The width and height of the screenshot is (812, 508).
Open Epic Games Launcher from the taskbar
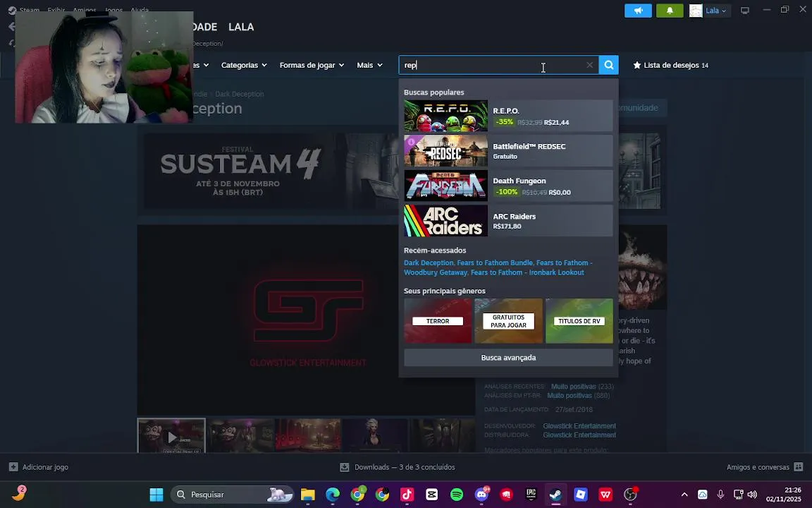click(x=531, y=495)
